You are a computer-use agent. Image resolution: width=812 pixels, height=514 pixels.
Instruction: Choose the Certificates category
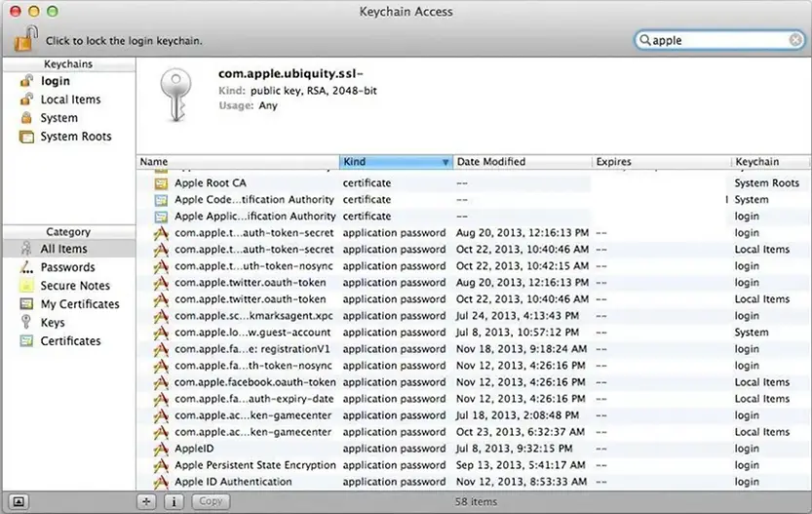coord(68,341)
